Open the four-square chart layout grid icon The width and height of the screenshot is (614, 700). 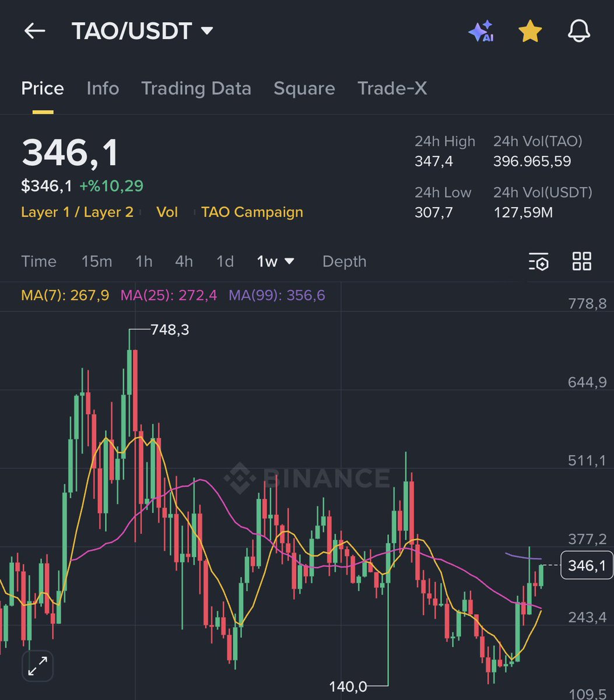pyautogui.click(x=581, y=261)
